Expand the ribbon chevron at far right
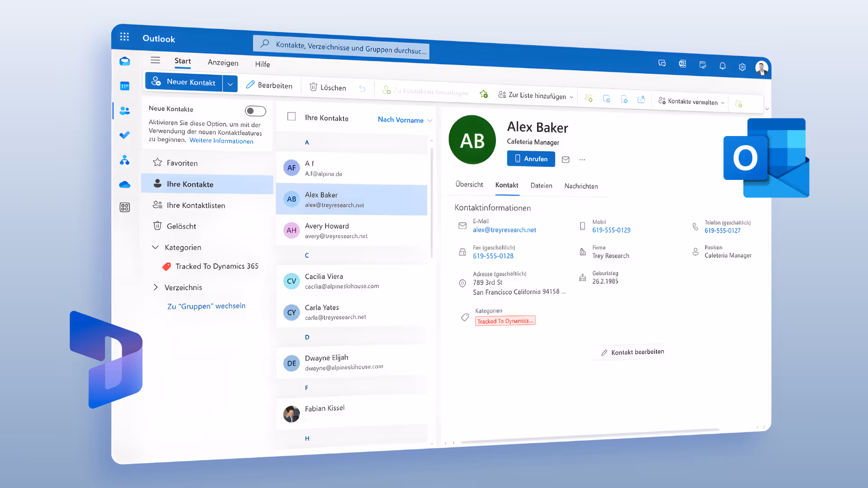 click(767, 109)
